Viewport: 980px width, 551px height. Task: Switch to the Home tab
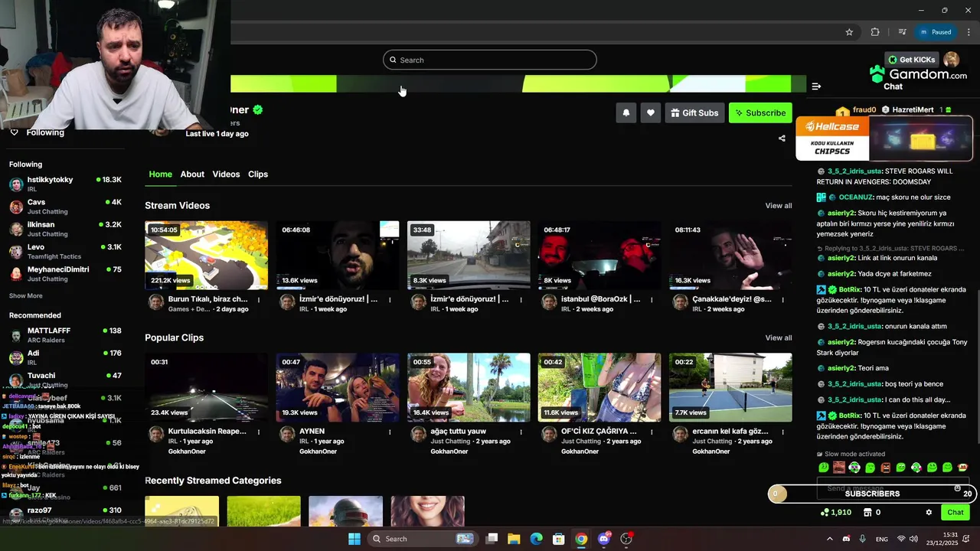[x=160, y=174]
